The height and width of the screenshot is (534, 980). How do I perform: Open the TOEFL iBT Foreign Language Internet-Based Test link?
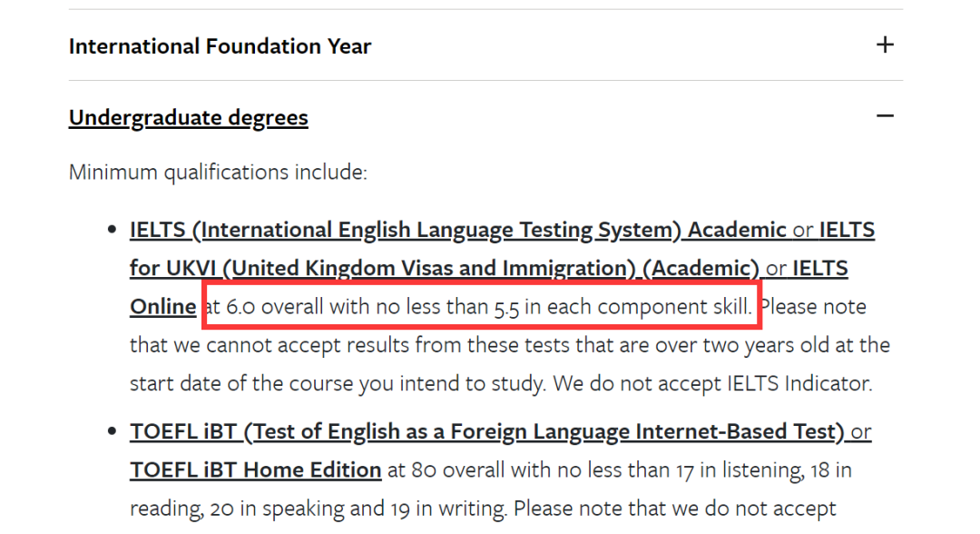487,431
